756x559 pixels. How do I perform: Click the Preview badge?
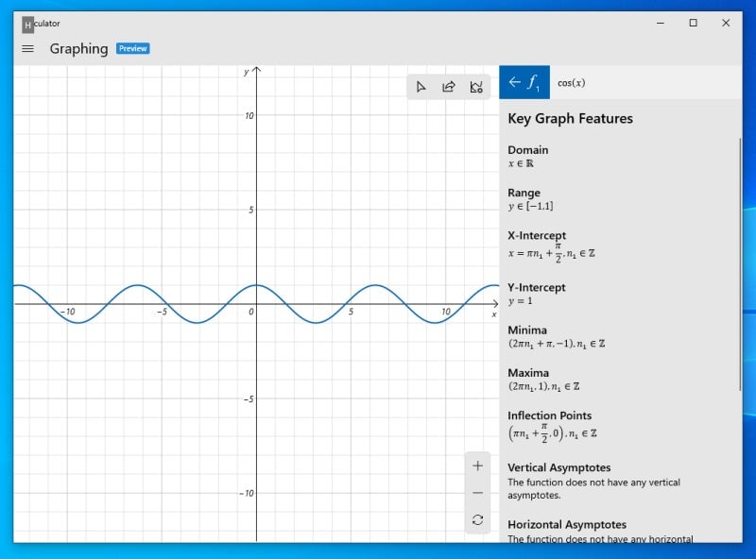132,49
